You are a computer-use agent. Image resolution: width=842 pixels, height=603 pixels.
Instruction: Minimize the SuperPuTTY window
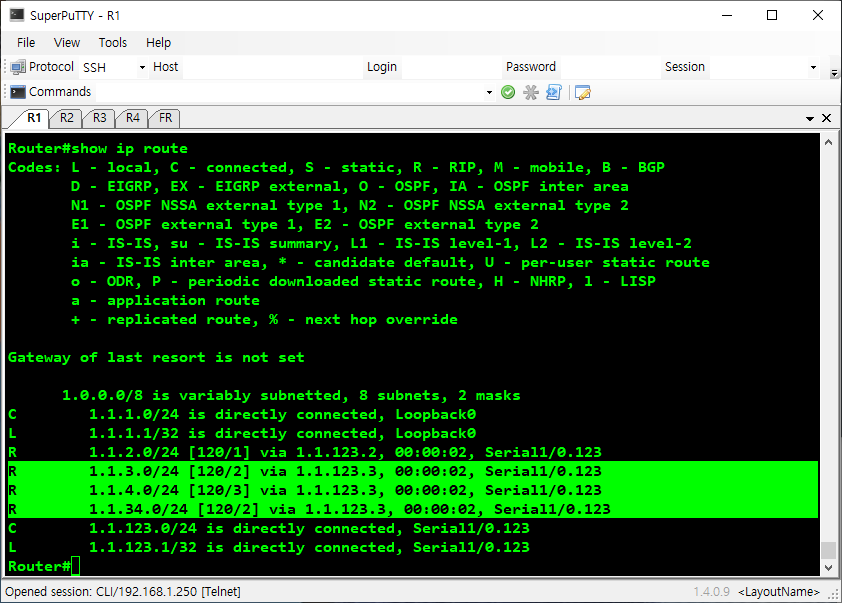(727, 15)
